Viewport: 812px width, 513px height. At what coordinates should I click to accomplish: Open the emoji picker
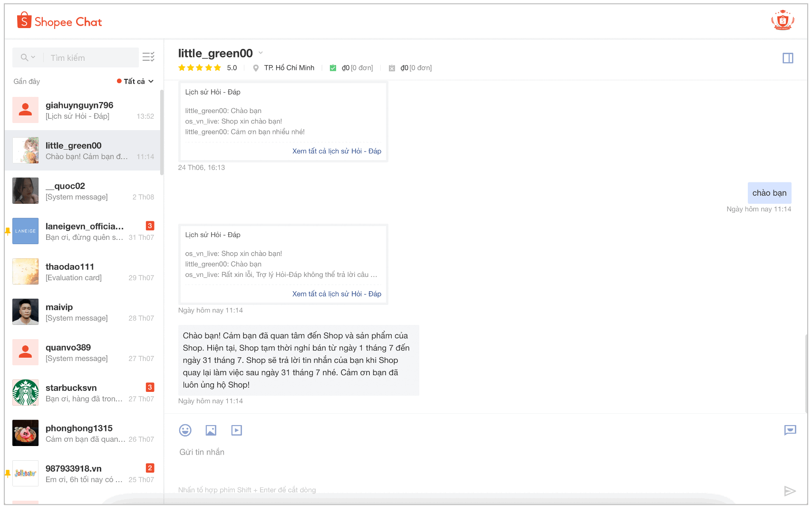[185, 430]
